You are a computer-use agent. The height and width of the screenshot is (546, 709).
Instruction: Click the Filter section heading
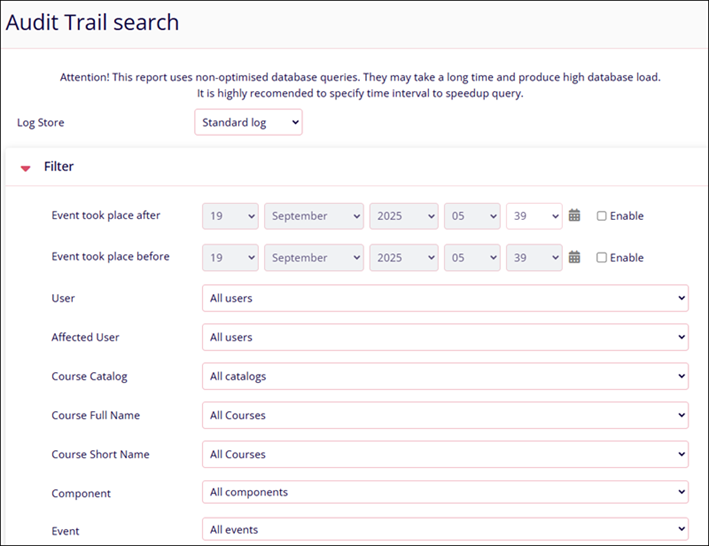tap(58, 167)
